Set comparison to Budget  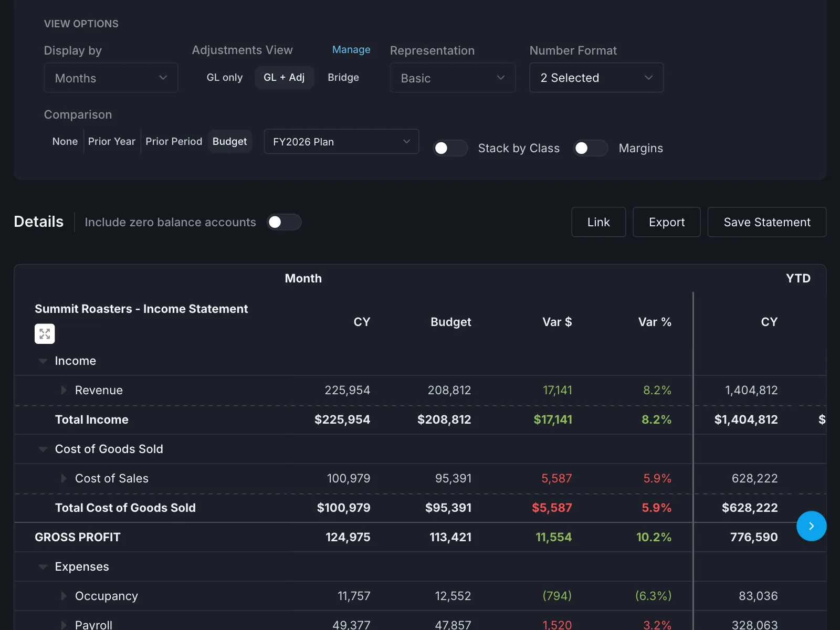pos(230,142)
